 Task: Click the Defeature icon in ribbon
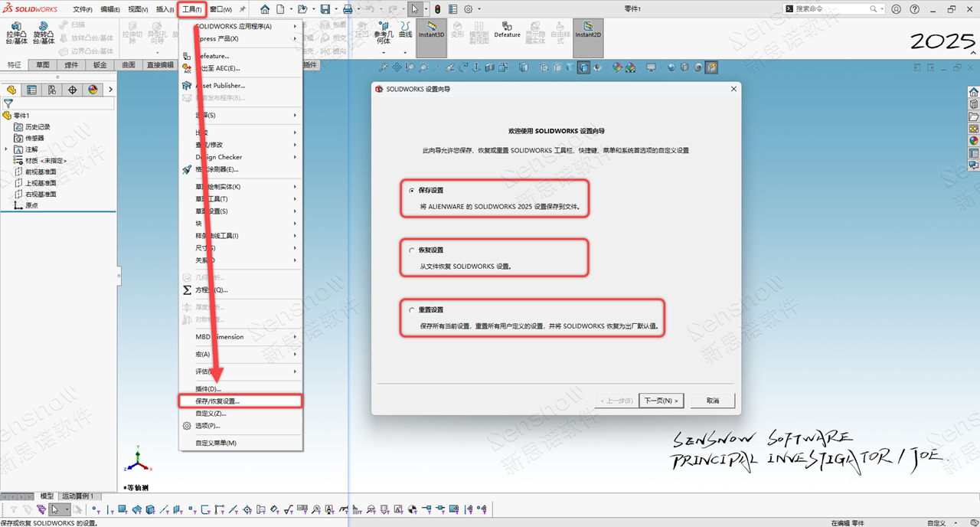507,31
